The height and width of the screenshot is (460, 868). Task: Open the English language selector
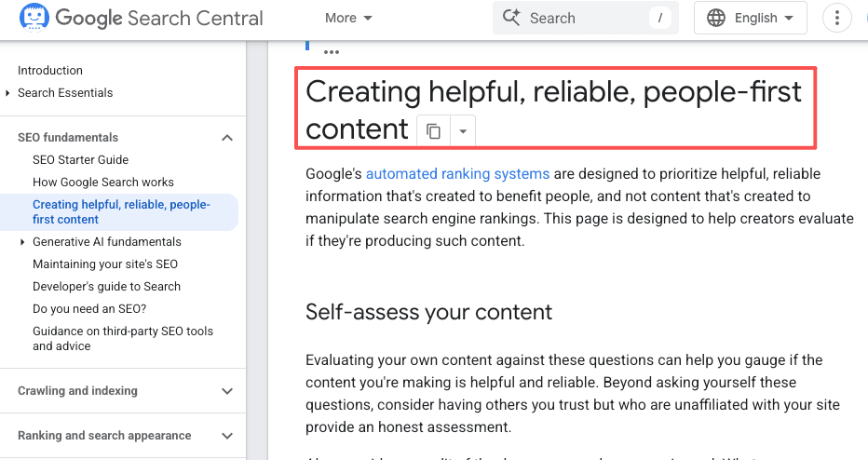point(750,18)
